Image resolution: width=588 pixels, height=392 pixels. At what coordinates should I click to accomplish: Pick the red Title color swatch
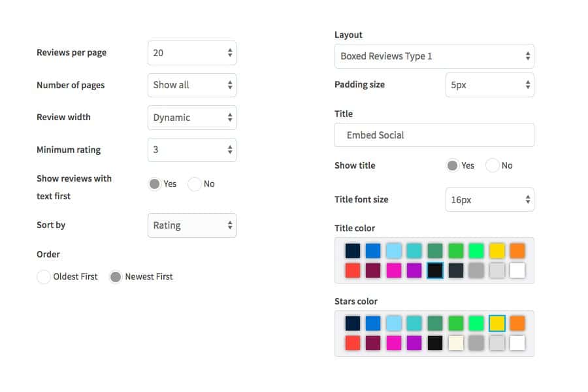[x=353, y=270]
